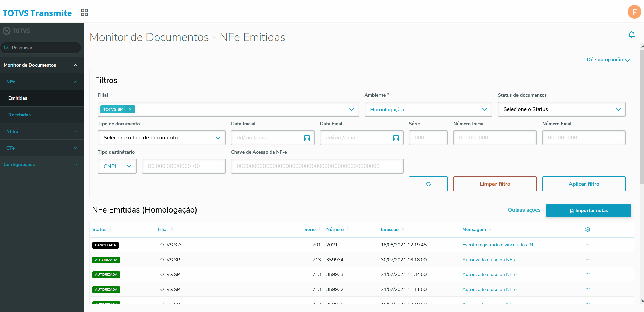Focus the Número Inicial input field
The width and height of the screenshot is (644, 312).
coord(495,138)
